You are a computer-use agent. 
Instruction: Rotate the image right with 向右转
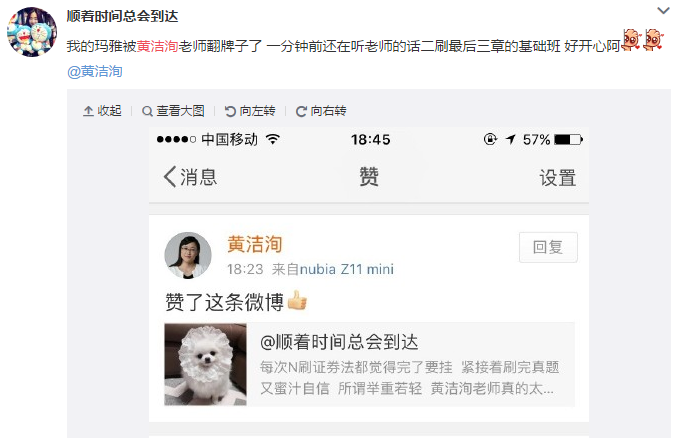click(x=321, y=111)
